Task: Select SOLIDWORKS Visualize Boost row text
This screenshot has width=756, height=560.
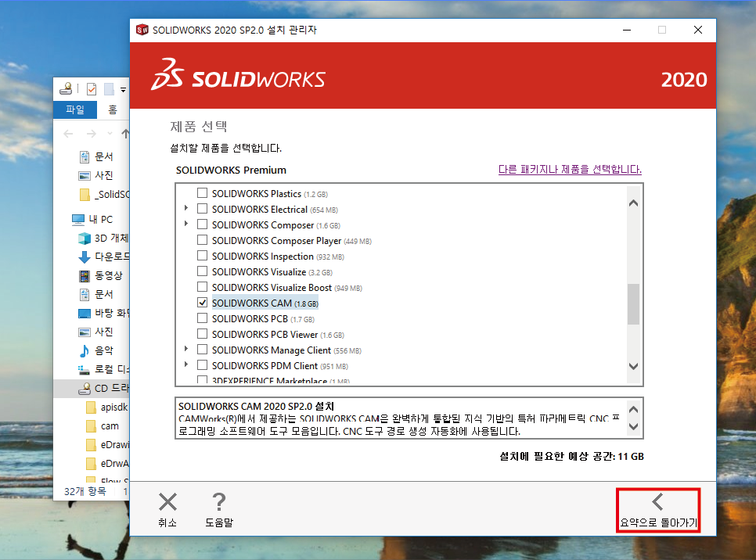Action: (287, 288)
